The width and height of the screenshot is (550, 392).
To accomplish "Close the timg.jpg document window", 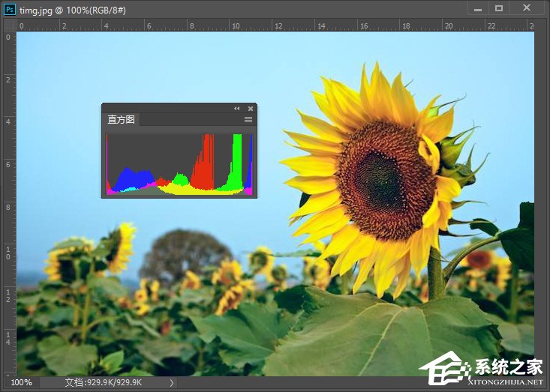I will pos(527,7).
